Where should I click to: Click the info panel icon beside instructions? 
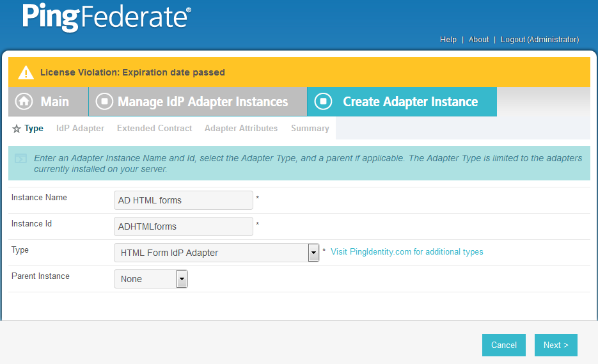20,158
